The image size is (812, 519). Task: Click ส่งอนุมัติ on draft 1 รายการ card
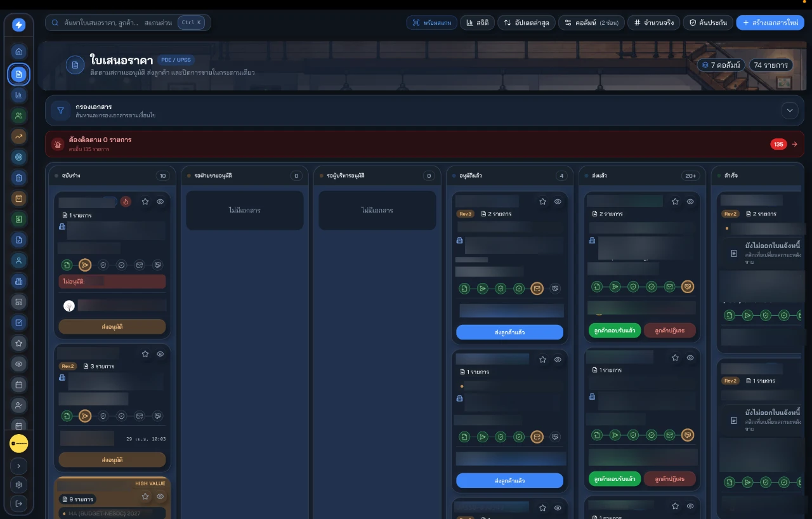[x=112, y=327]
